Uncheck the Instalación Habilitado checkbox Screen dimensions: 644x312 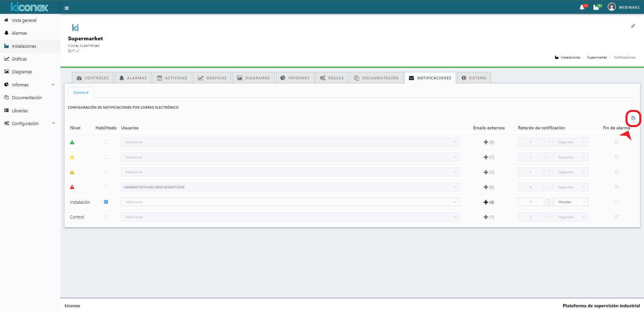pos(106,202)
